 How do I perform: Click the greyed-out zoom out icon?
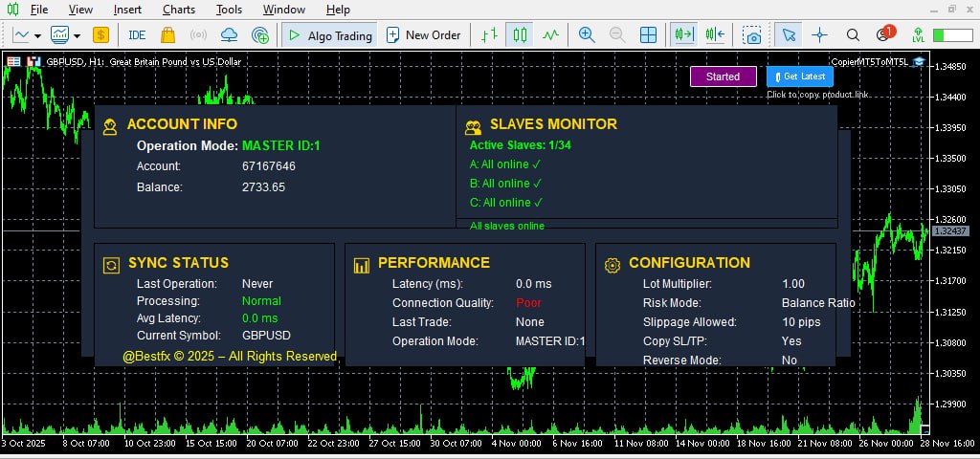click(x=617, y=35)
